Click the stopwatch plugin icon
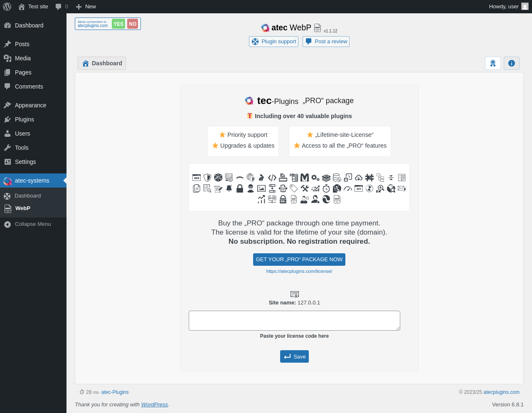The image size is (532, 413). [x=326, y=188]
